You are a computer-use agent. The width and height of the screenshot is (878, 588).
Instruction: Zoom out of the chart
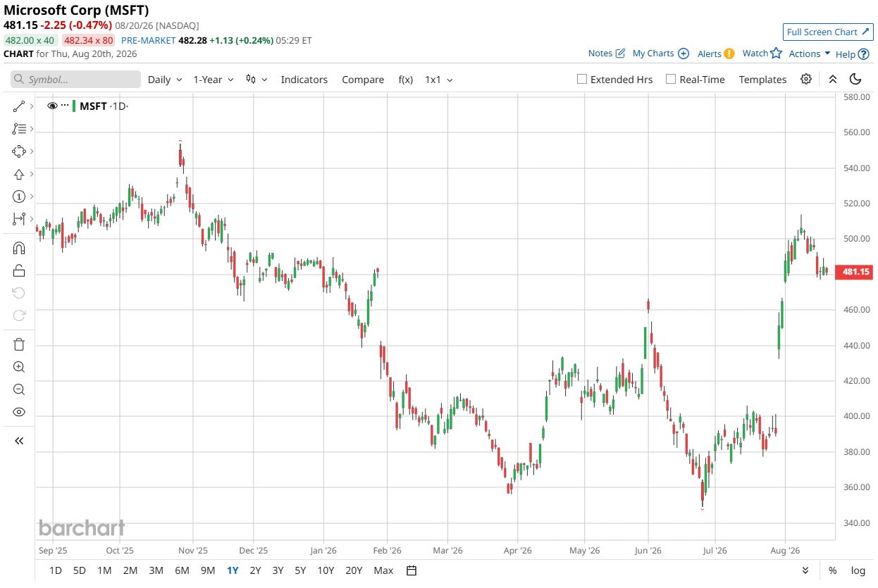(19, 389)
